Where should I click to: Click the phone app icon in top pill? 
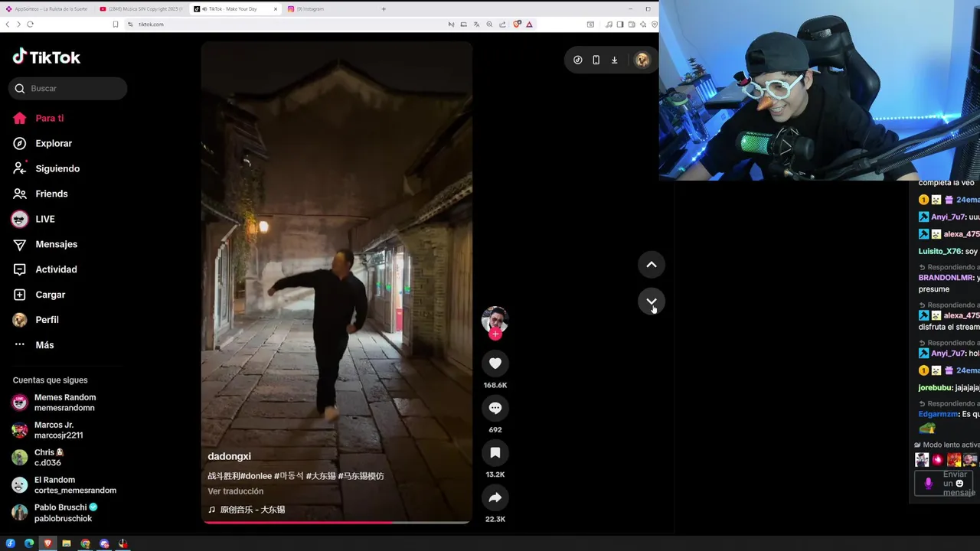click(x=596, y=60)
